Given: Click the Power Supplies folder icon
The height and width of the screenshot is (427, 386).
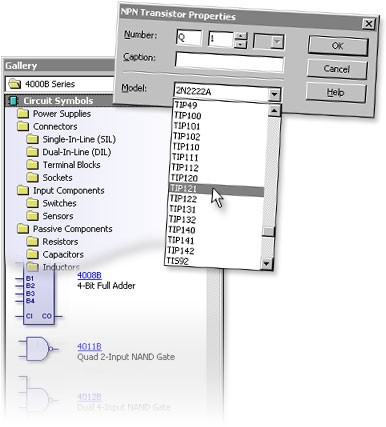Looking at the screenshot, I should pos(23,114).
